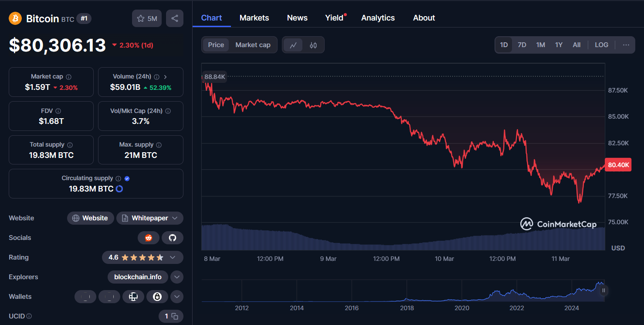
Task: Click the share icon button
Action: tap(175, 18)
